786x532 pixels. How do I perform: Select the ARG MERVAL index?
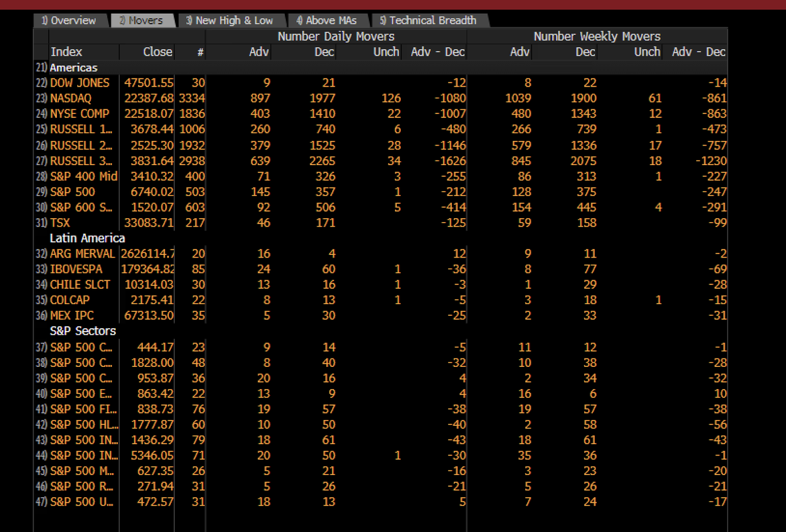pyautogui.click(x=83, y=254)
